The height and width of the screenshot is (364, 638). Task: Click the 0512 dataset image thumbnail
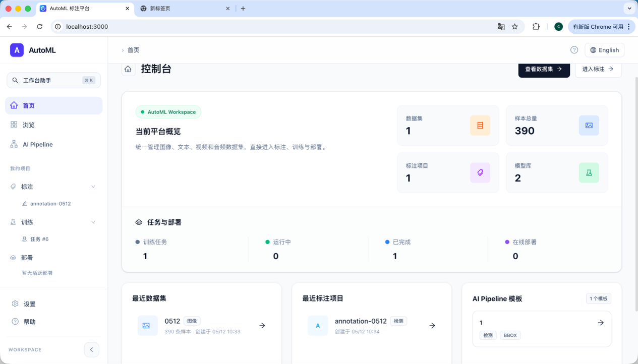[147, 326]
